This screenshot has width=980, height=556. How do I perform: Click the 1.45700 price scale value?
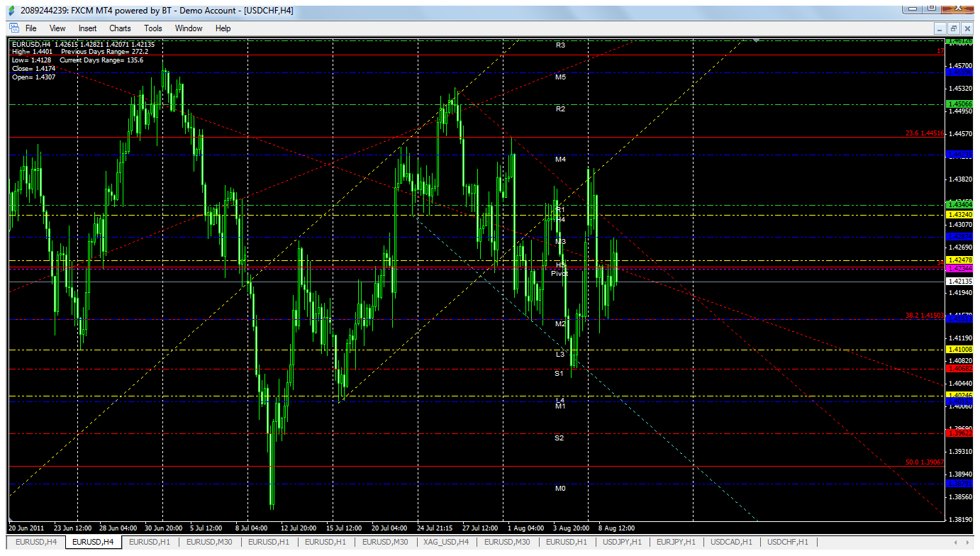[959, 65]
